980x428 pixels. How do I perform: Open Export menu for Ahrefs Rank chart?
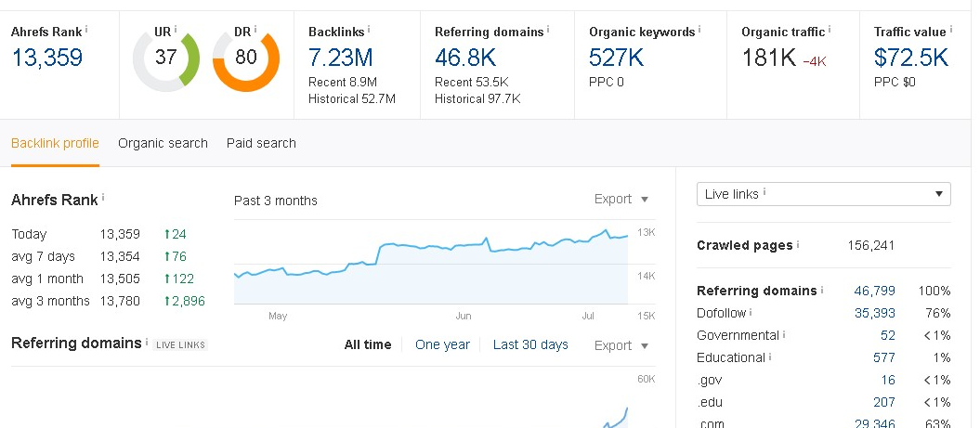621,200
